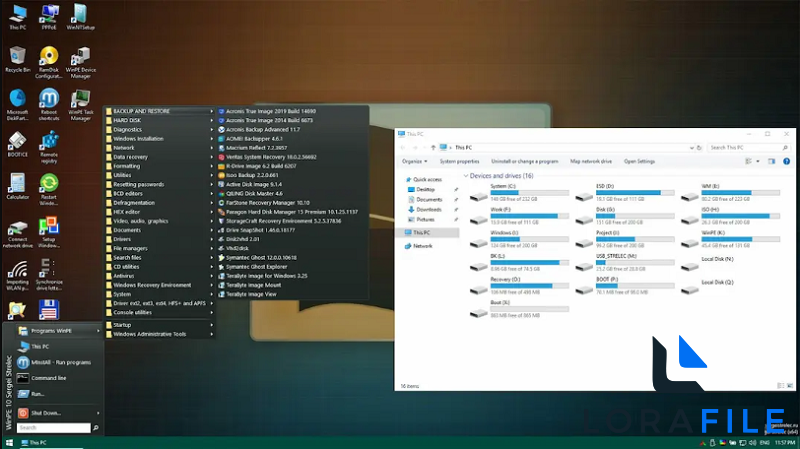Select Downloads in Quick access
800x449 pixels.
click(429, 210)
